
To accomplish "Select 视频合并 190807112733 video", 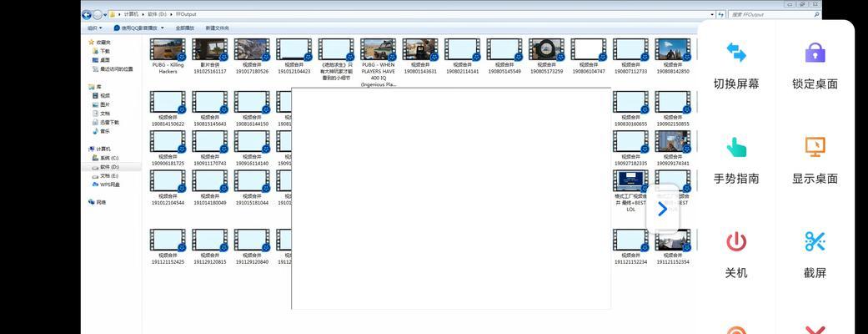I will pyautogui.click(x=630, y=56).
